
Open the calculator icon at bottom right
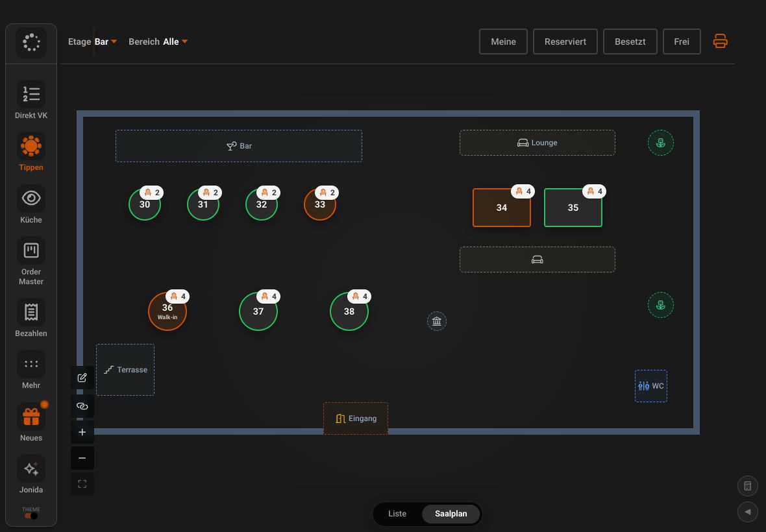click(747, 486)
